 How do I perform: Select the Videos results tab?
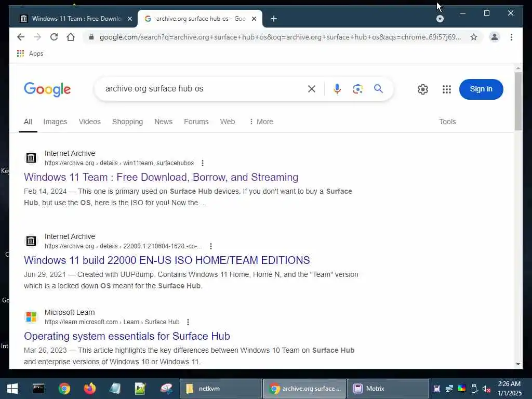click(x=89, y=122)
